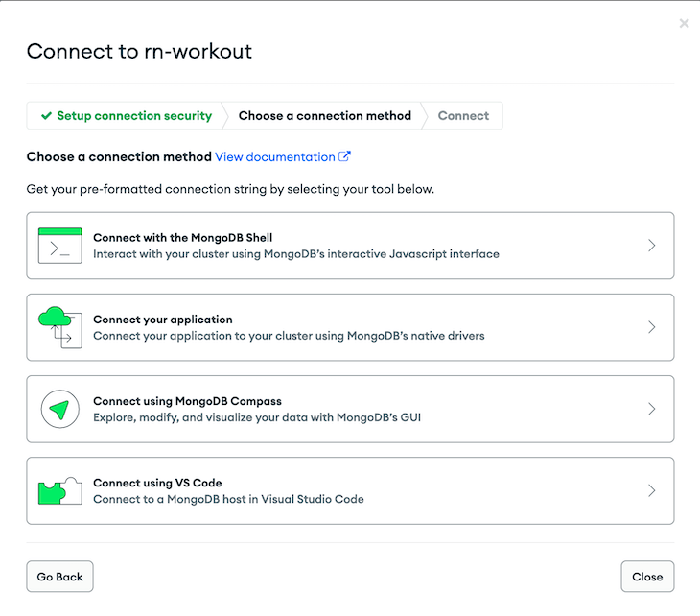Select the Choose a connection method step
Viewport: 700px width, 616px height.
pyautogui.click(x=324, y=116)
